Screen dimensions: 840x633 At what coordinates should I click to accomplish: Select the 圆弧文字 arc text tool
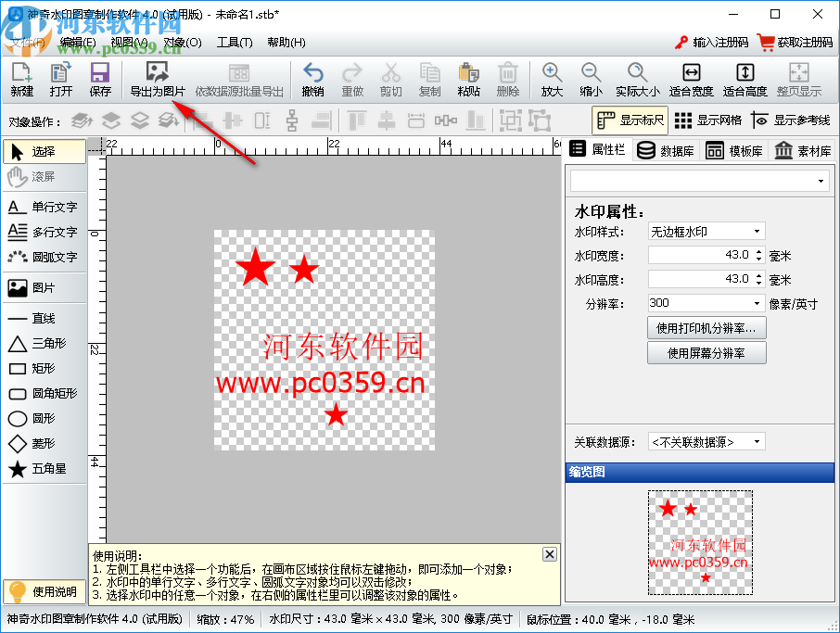[x=42, y=258]
